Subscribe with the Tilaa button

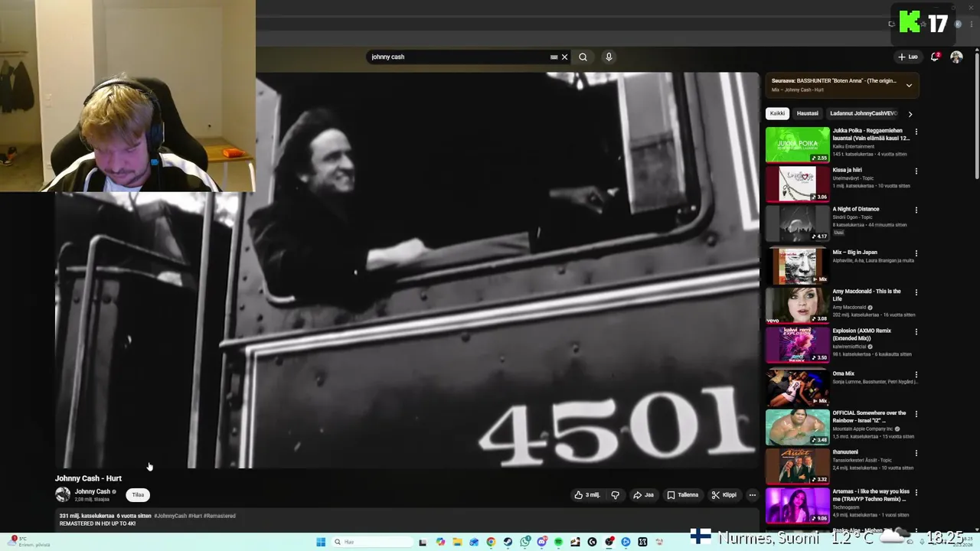(138, 494)
